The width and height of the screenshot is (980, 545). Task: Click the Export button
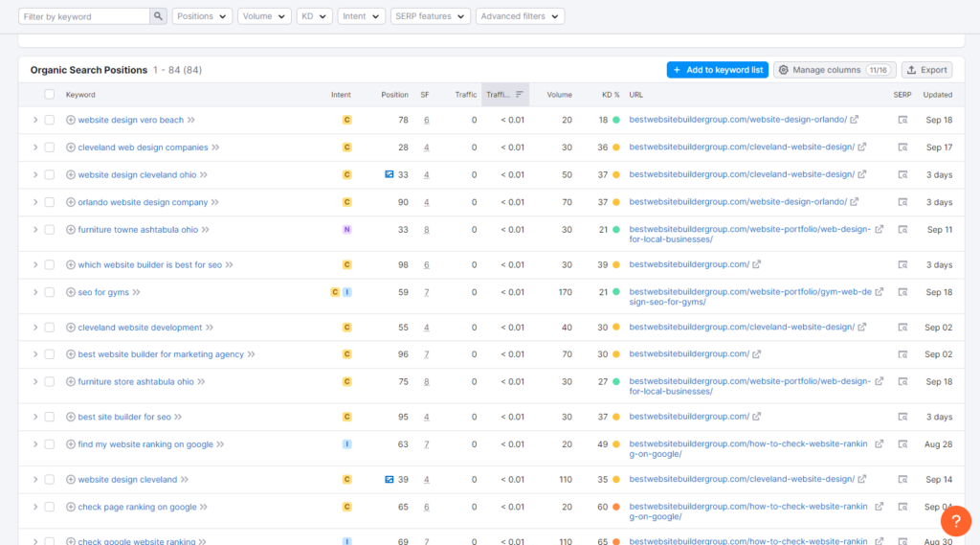[x=926, y=70]
